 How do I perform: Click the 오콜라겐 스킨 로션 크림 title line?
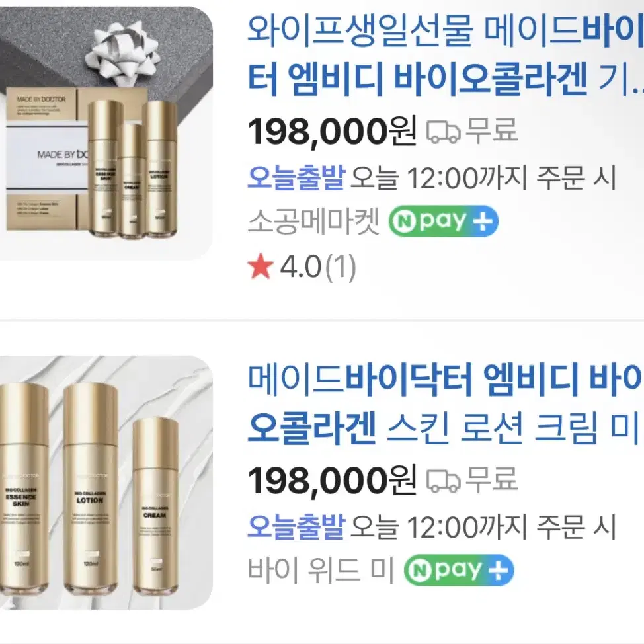point(444,428)
